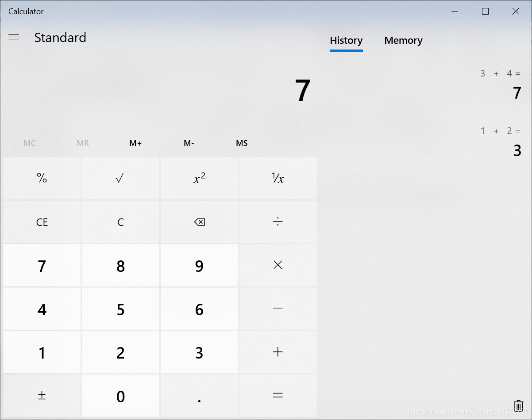Click the number 8 key
The height and width of the screenshot is (420, 532).
tap(120, 265)
